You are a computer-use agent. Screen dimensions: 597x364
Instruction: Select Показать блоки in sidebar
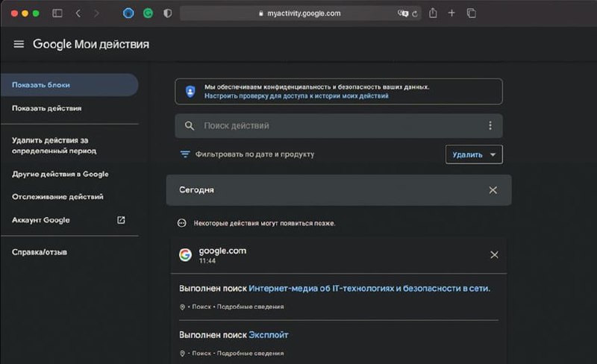pos(69,85)
